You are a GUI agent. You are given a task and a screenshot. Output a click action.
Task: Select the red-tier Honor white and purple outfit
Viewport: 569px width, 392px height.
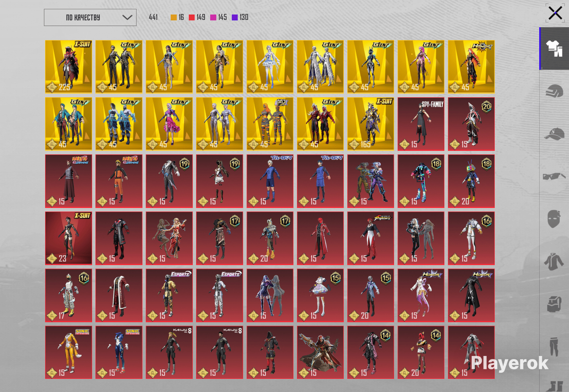(421, 296)
